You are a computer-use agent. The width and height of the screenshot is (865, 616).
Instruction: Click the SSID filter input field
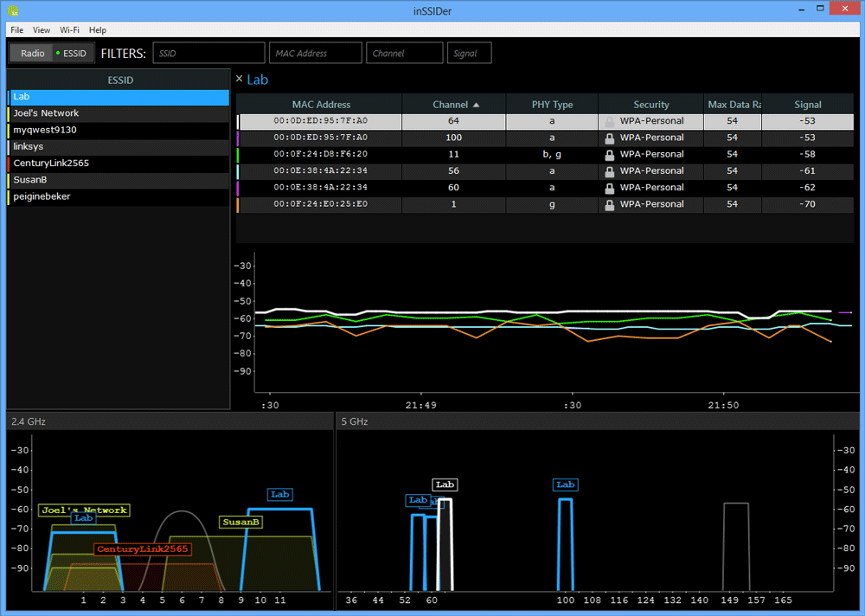[208, 53]
